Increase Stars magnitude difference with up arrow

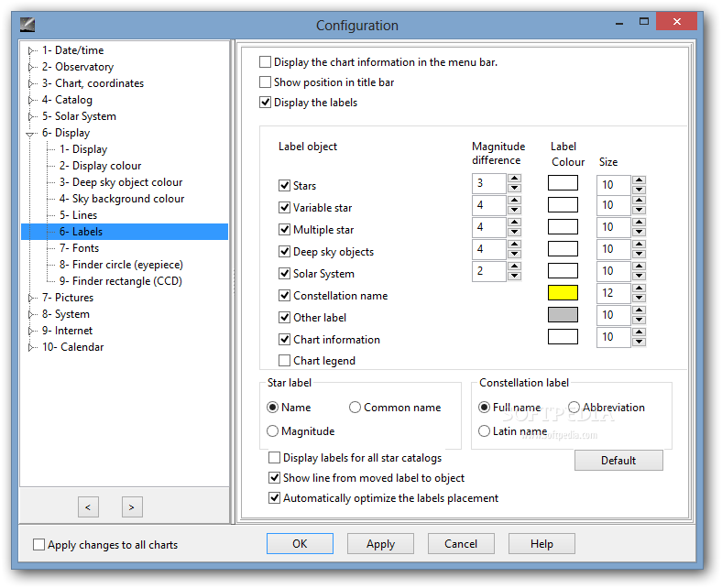pos(514,179)
